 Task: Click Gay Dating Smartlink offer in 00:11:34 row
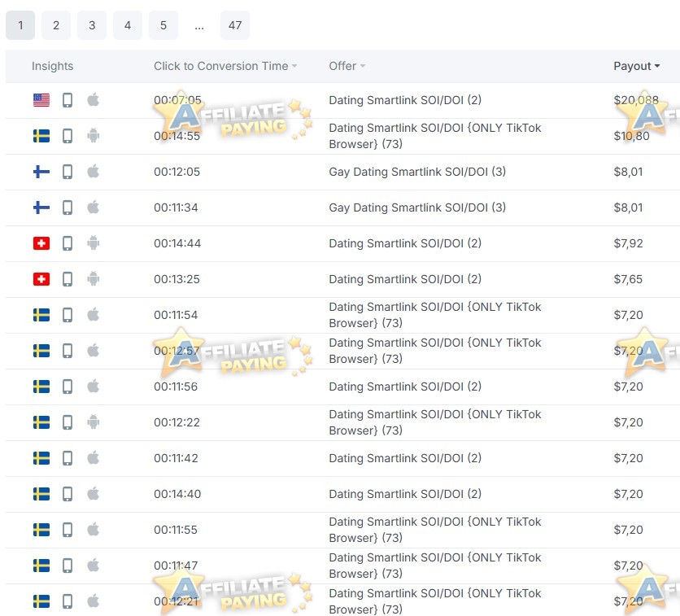coord(417,208)
